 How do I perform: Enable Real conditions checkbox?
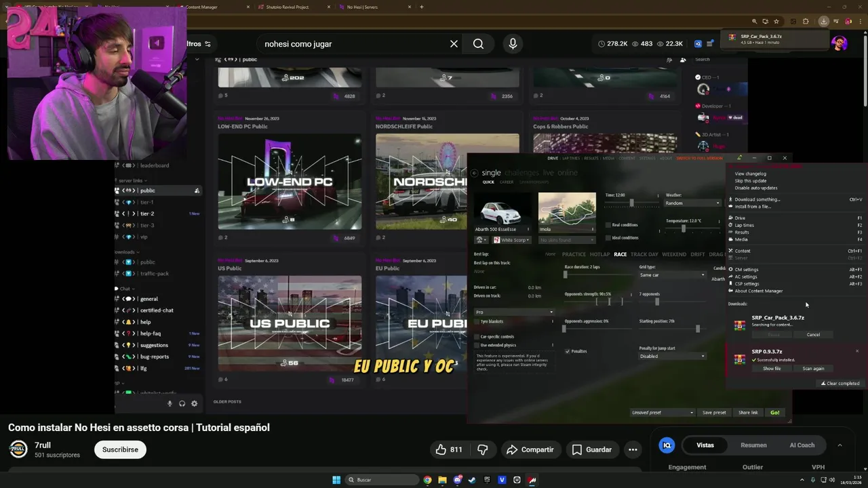click(608, 225)
